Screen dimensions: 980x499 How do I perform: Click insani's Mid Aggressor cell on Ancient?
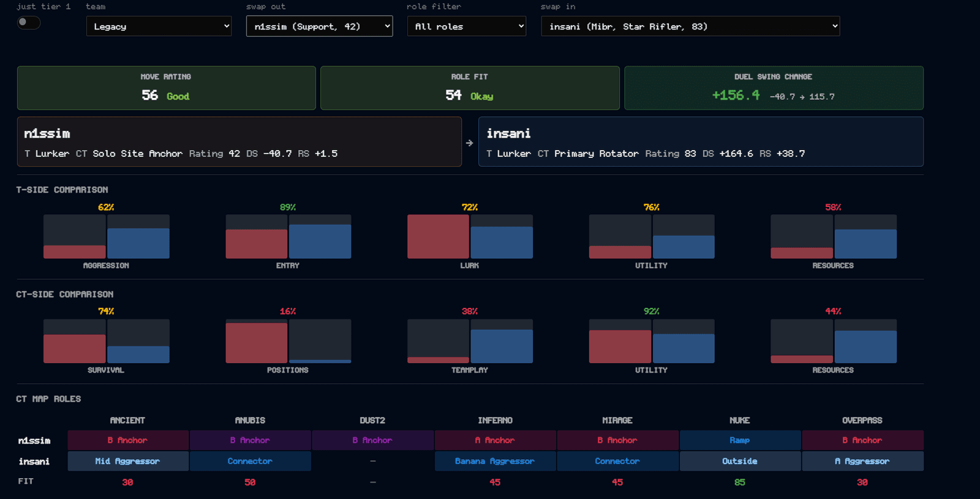(127, 461)
